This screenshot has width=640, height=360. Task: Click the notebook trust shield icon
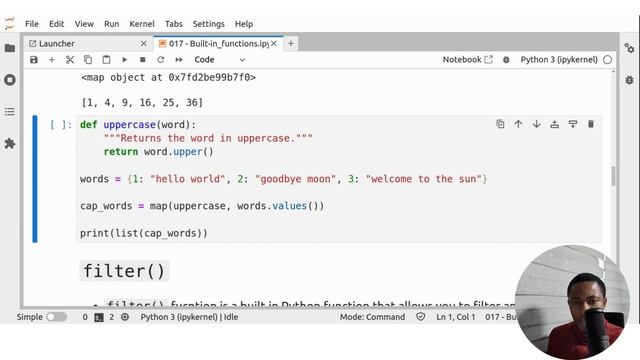click(x=420, y=317)
